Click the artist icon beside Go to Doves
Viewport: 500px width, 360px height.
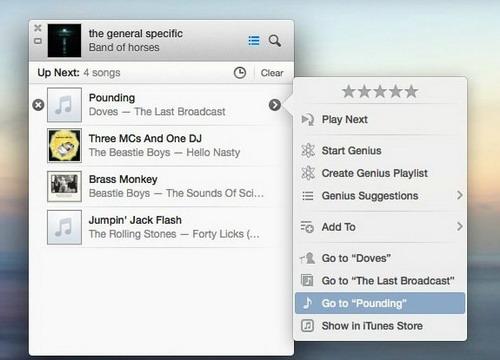(307, 258)
